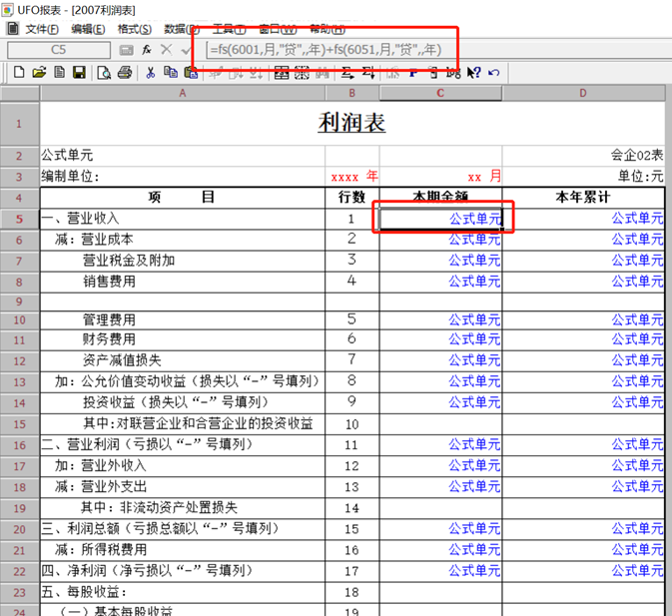
Task: Click the 营业税金及附加 cell
Action: pyautogui.click(x=183, y=261)
